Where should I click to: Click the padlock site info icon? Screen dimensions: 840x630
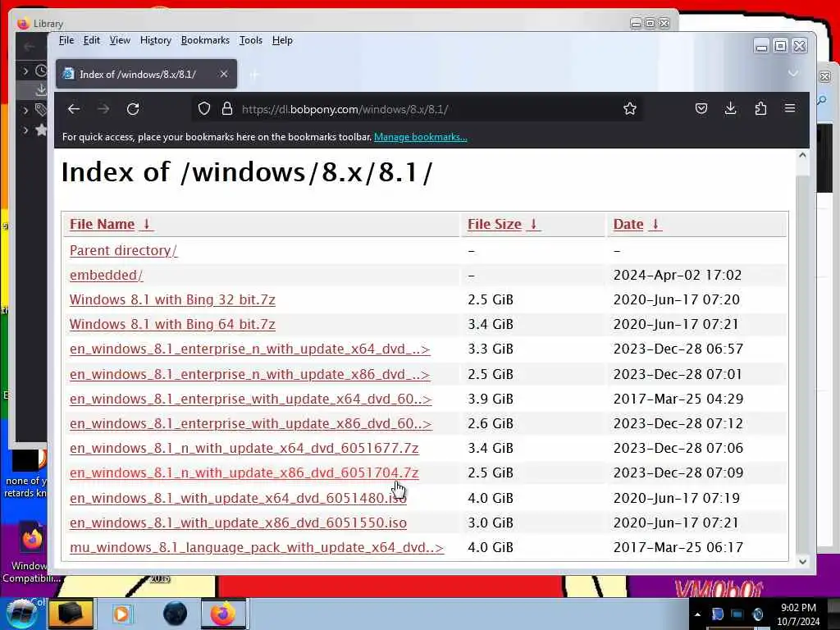pyautogui.click(x=227, y=109)
